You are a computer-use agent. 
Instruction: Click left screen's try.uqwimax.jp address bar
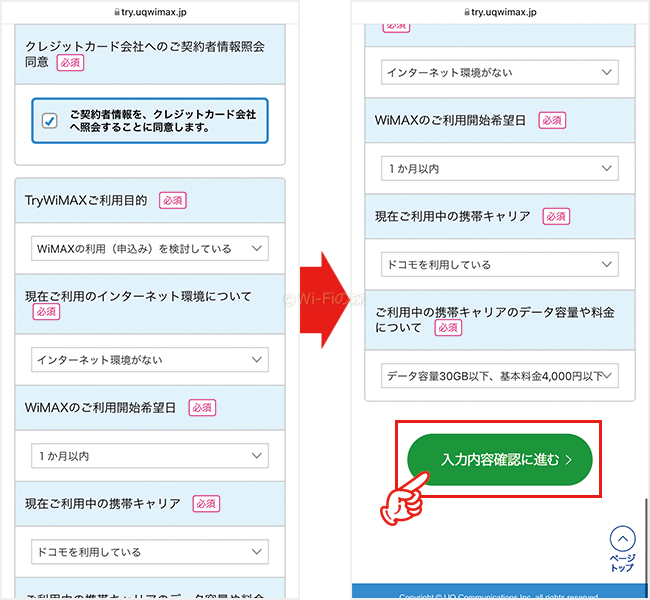150,12
